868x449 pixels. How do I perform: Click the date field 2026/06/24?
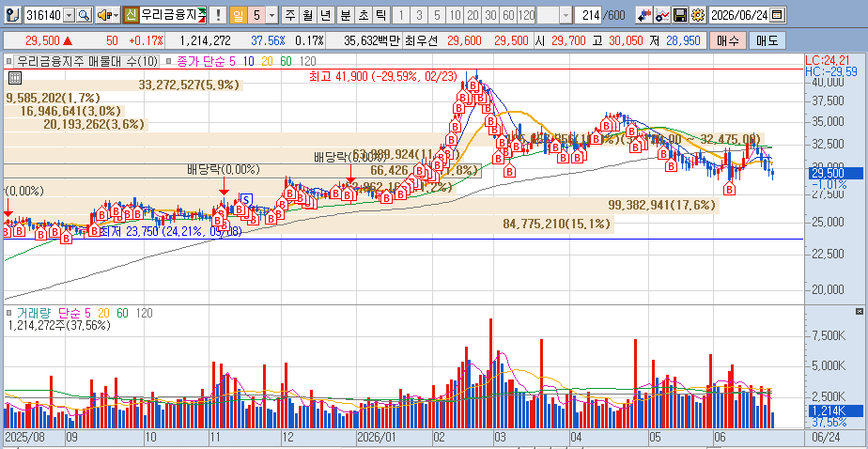tap(739, 16)
